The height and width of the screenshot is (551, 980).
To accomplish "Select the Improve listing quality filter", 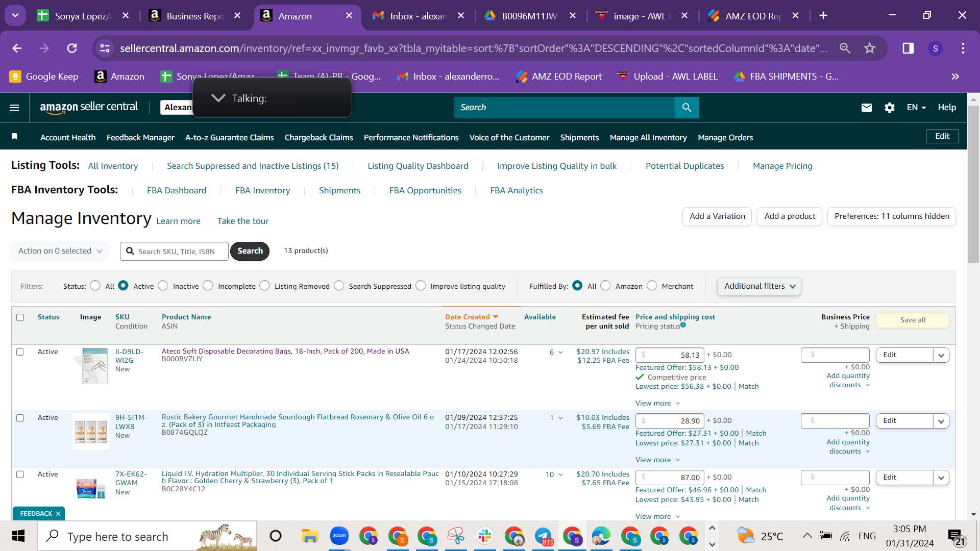I will click(x=421, y=286).
